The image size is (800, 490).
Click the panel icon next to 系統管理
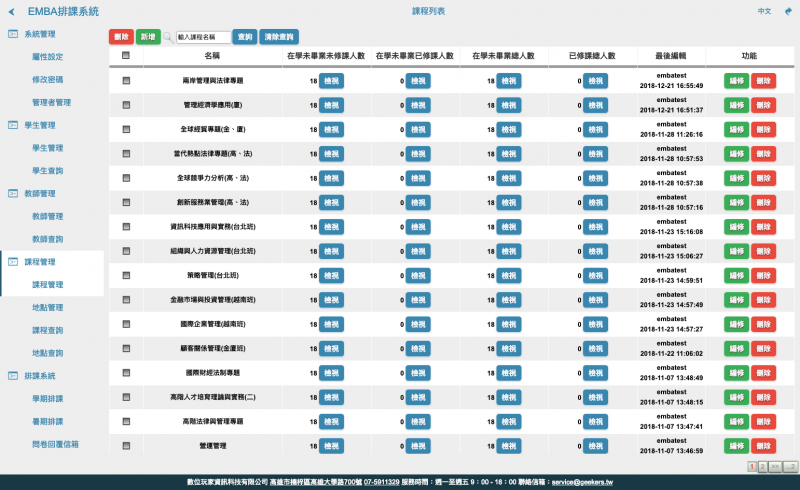tap(13, 34)
